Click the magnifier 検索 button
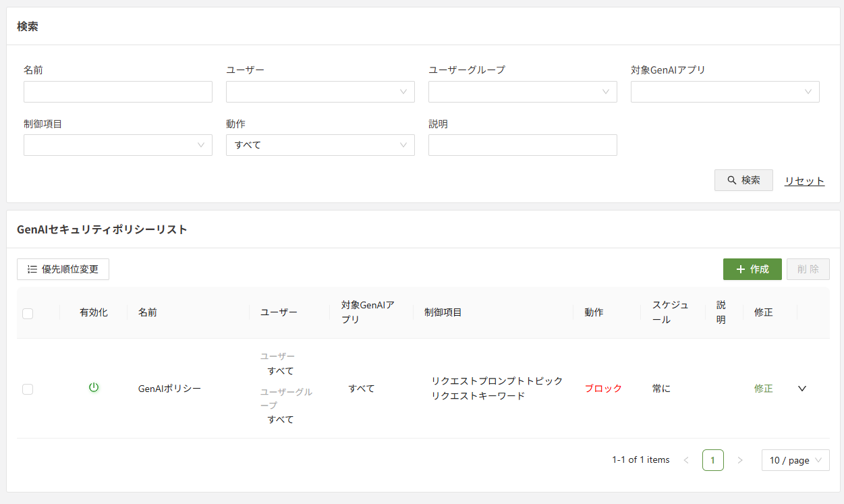This screenshot has width=844, height=504. click(x=743, y=180)
